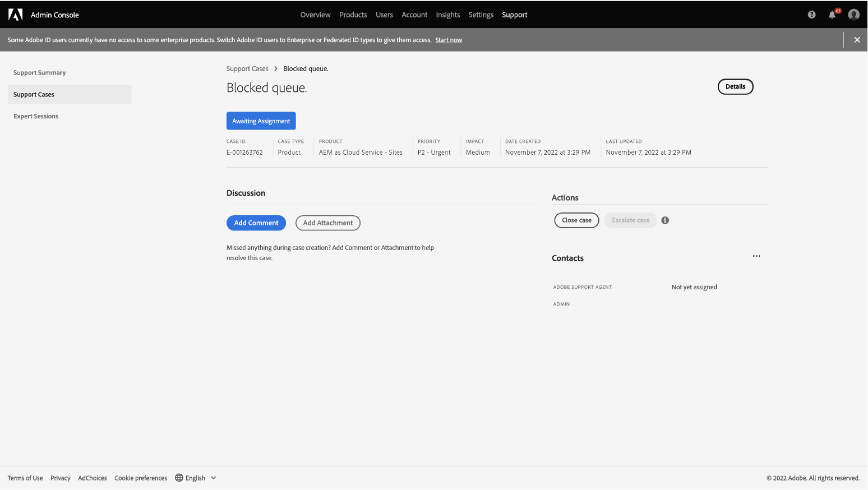
Task: Open the Settings tab
Action: pyautogui.click(x=481, y=15)
